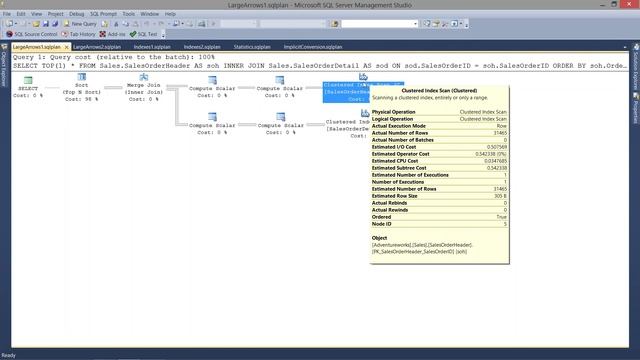Expand the Properties side panel
Screen dimensions: 640x360
636,111
